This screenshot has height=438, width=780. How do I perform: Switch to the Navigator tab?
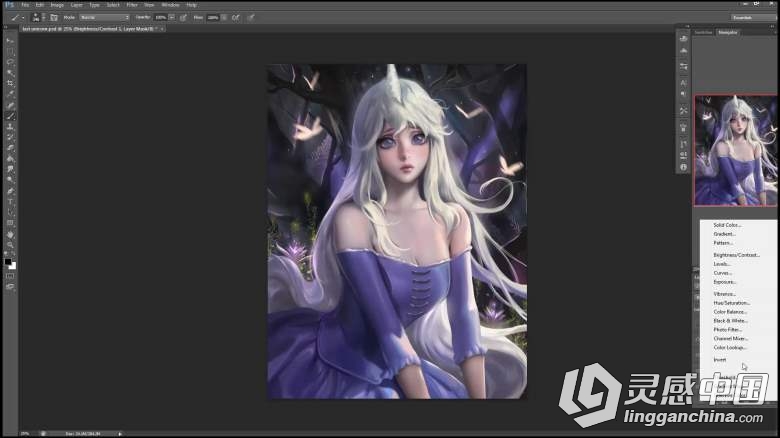click(x=728, y=32)
